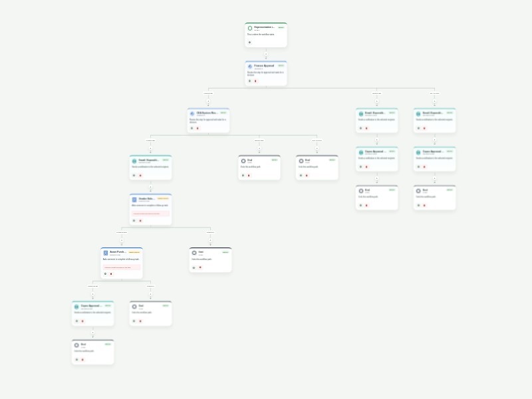
Task: Click document icon of form node above Asset Purch...
Action: click(x=134, y=199)
